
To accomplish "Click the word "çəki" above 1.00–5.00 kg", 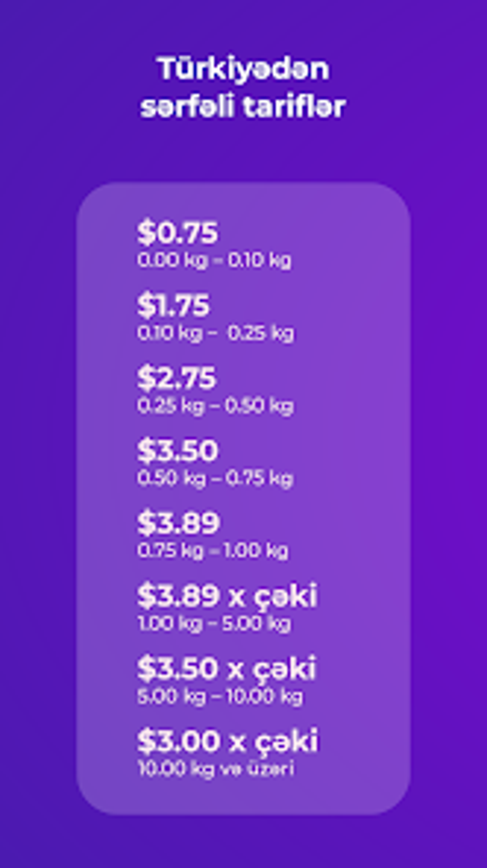I will click(x=286, y=596).
